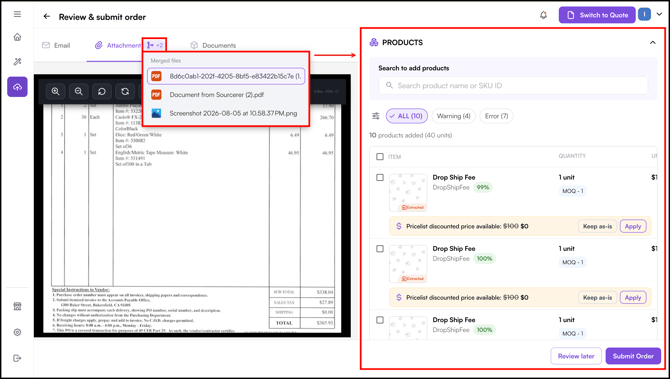Click the logout sidebar icon
This screenshot has width=670, height=379.
pos(17,358)
